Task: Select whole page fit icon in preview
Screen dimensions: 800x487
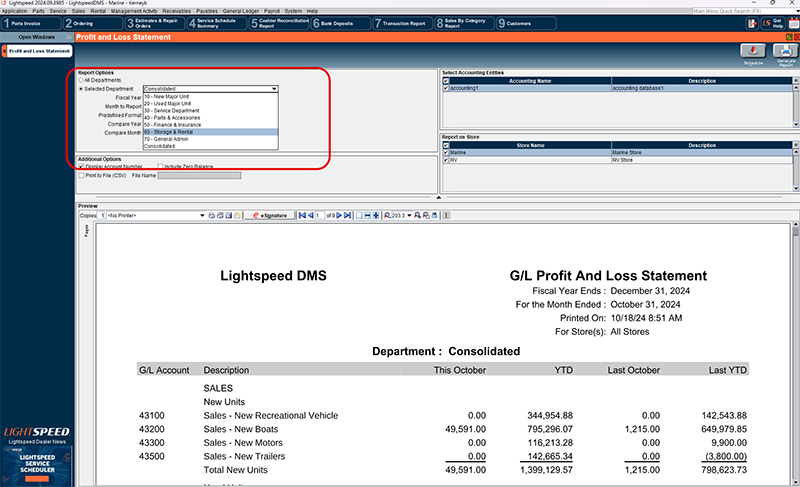Action: (376, 216)
